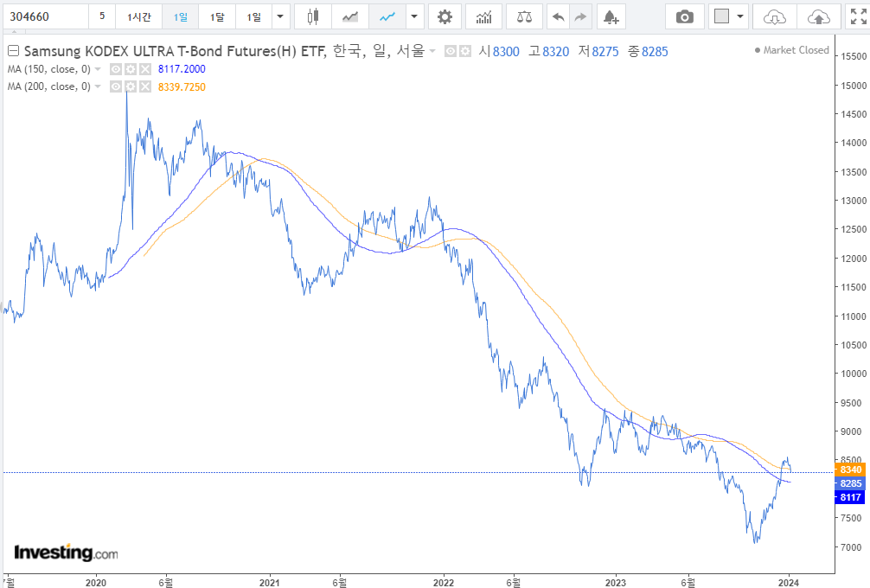Click the MA (150, close, 0) label
870x588 pixels.
tap(48, 69)
